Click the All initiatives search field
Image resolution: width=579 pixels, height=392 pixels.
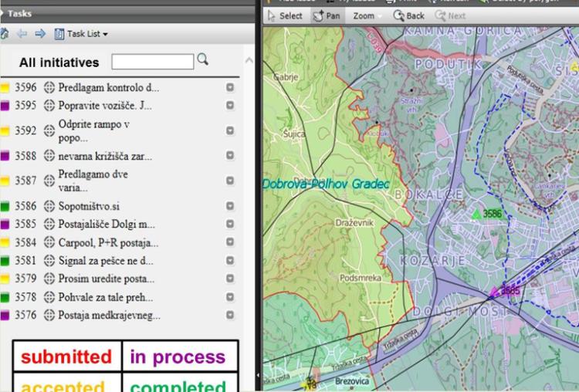click(152, 62)
